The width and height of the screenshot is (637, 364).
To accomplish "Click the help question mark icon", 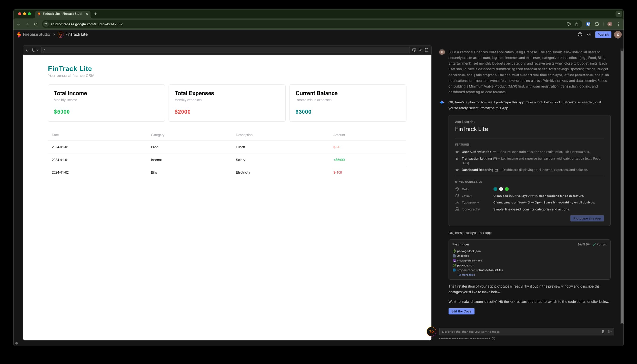I will click(580, 35).
